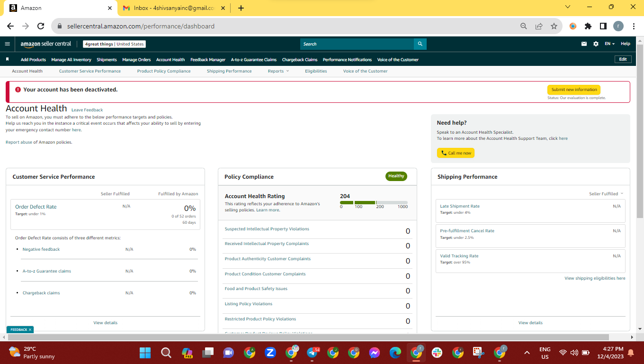Go back with browser back arrow

(10, 26)
